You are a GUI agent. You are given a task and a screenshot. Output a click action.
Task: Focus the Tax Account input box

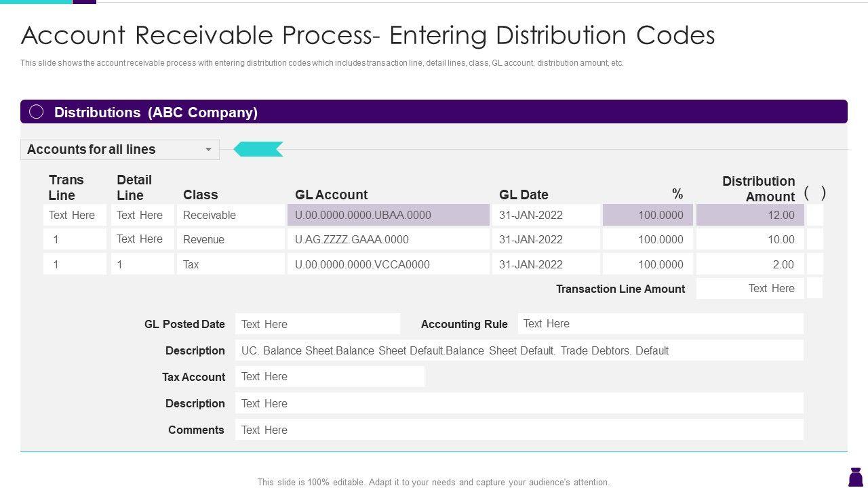tap(330, 377)
